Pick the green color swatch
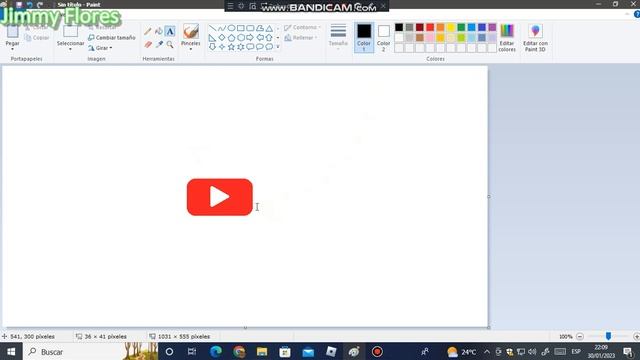 click(461, 27)
